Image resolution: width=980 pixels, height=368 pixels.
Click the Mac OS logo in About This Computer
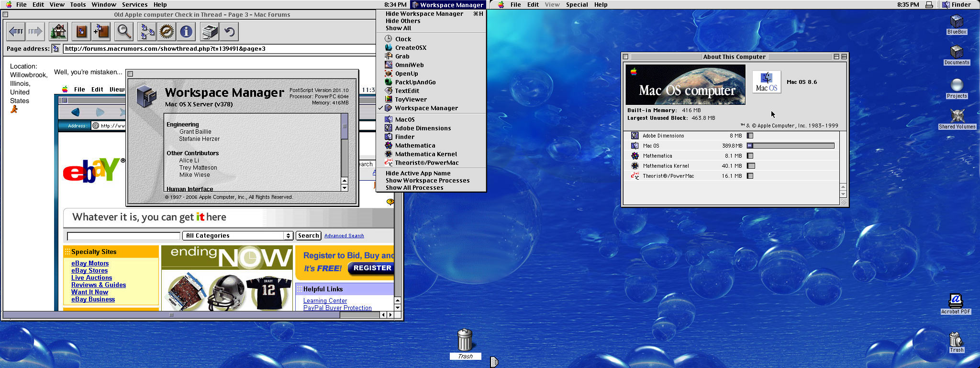tap(767, 81)
